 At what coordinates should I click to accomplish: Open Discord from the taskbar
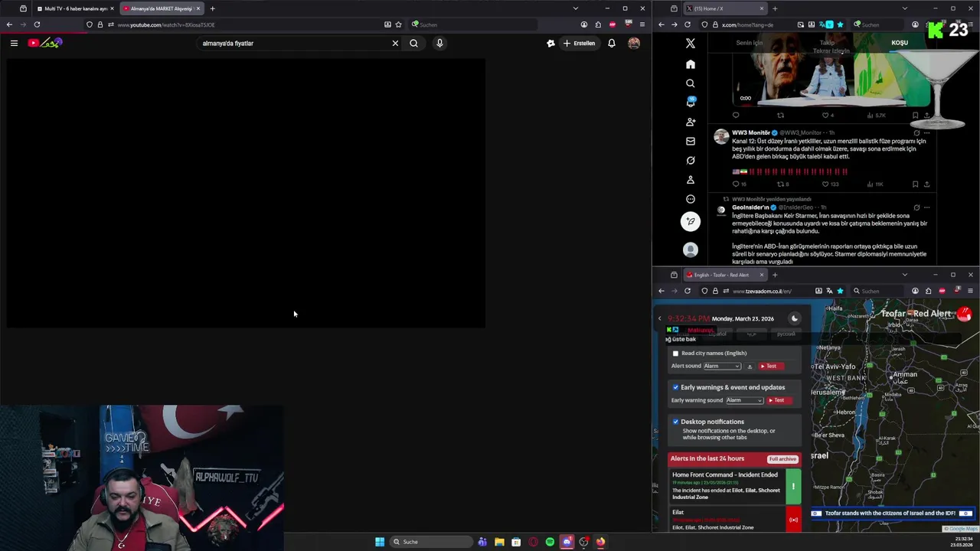(567, 542)
